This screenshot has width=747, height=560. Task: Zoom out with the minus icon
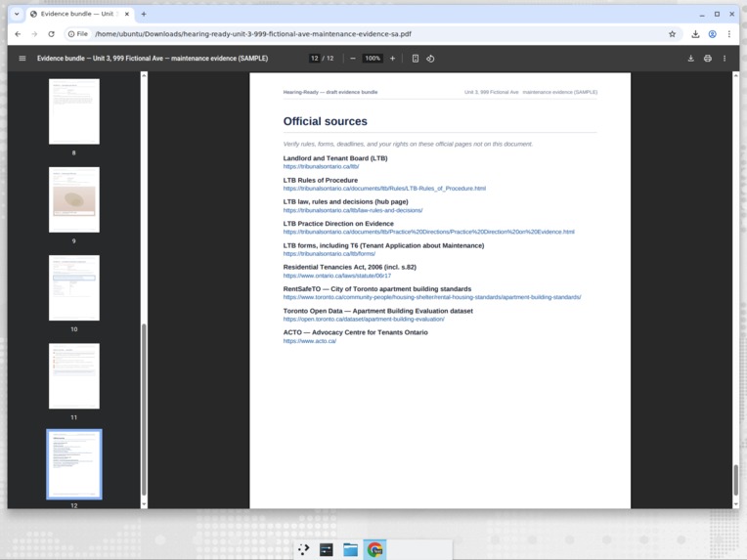[x=353, y=58]
